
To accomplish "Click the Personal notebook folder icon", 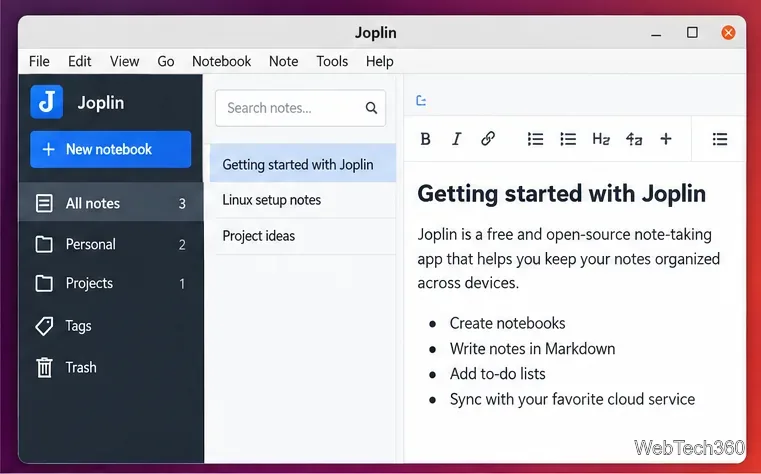I will 44,244.
